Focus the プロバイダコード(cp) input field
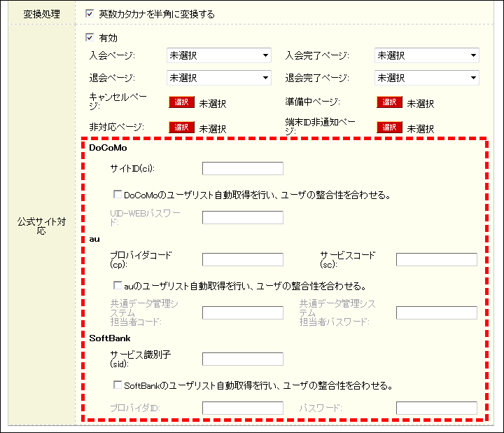The height and width of the screenshot is (433, 504). (243, 260)
